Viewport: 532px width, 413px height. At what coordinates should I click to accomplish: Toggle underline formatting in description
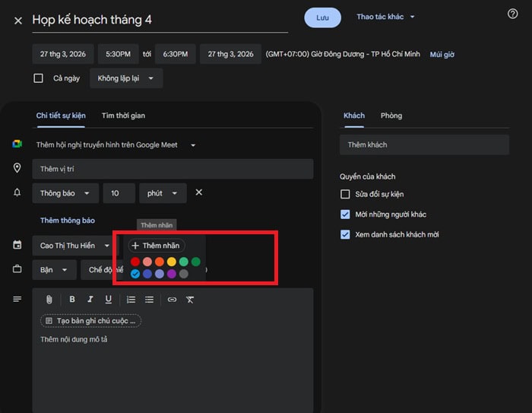coord(109,300)
